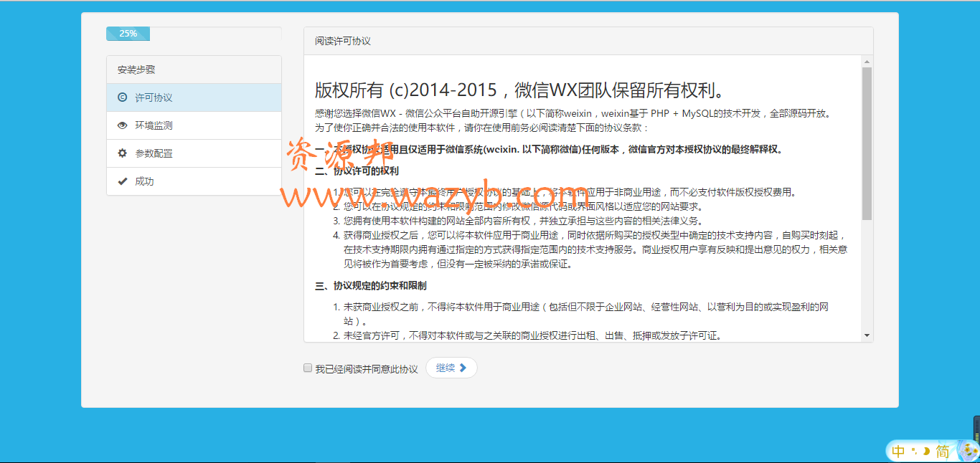Click the license text scrollbar down arrow
This screenshot has width=980, height=463.
coord(867,335)
